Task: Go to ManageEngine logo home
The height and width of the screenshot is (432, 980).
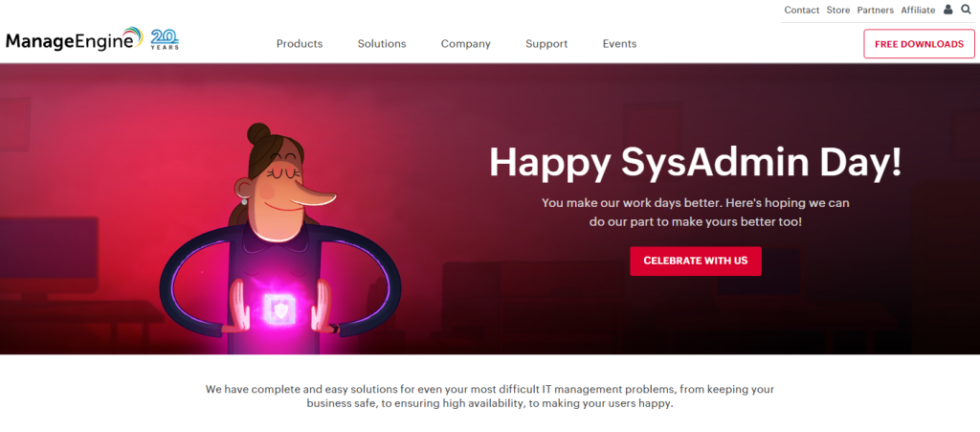Action: click(75, 40)
